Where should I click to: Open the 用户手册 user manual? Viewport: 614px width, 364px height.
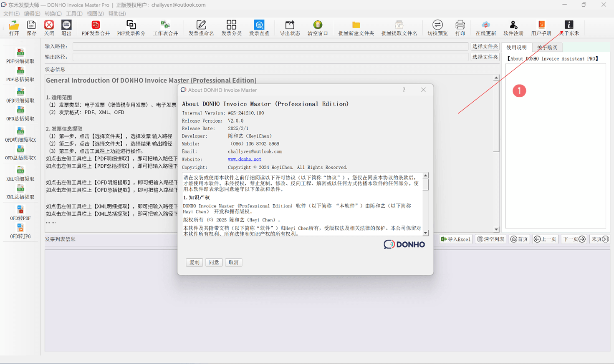[541, 28]
